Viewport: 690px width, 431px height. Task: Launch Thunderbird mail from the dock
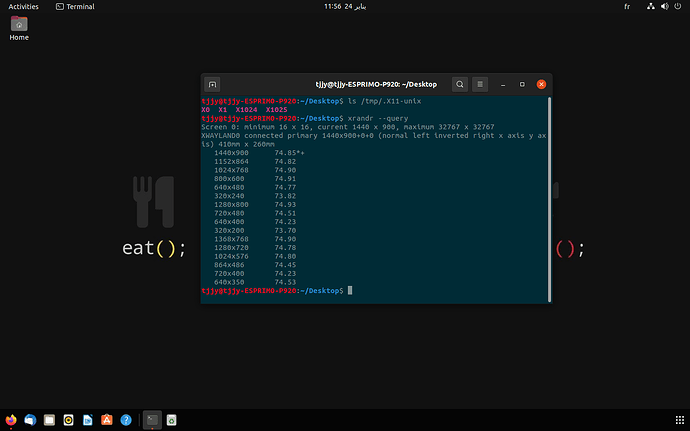(x=30, y=420)
